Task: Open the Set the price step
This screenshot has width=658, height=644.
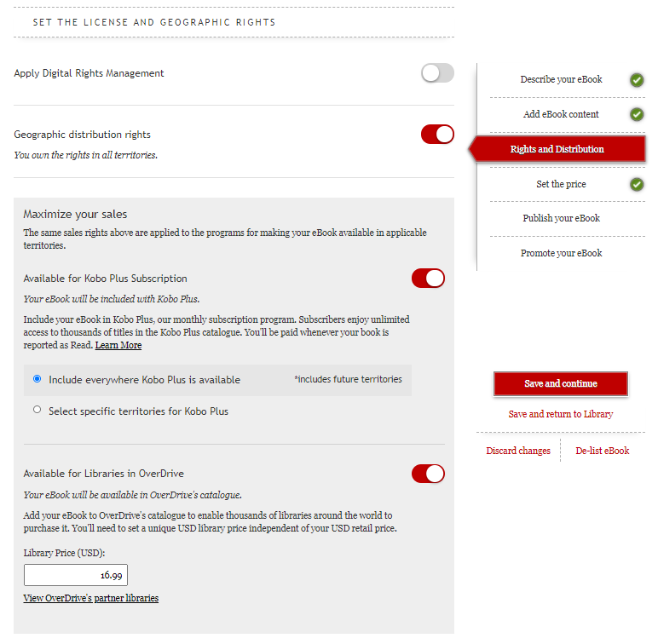Action: pyautogui.click(x=561, y=184)
